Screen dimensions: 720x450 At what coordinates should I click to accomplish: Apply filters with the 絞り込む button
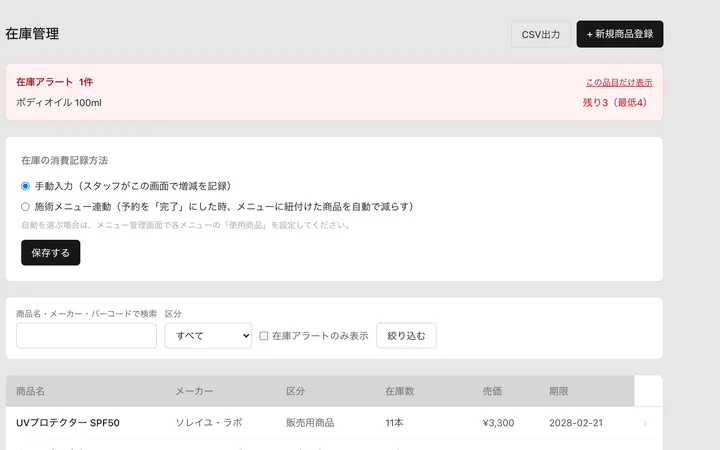coord(406,336)
